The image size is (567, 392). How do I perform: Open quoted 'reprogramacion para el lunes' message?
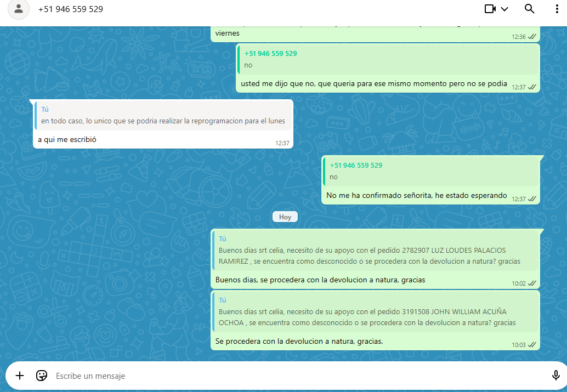point(163,116)
